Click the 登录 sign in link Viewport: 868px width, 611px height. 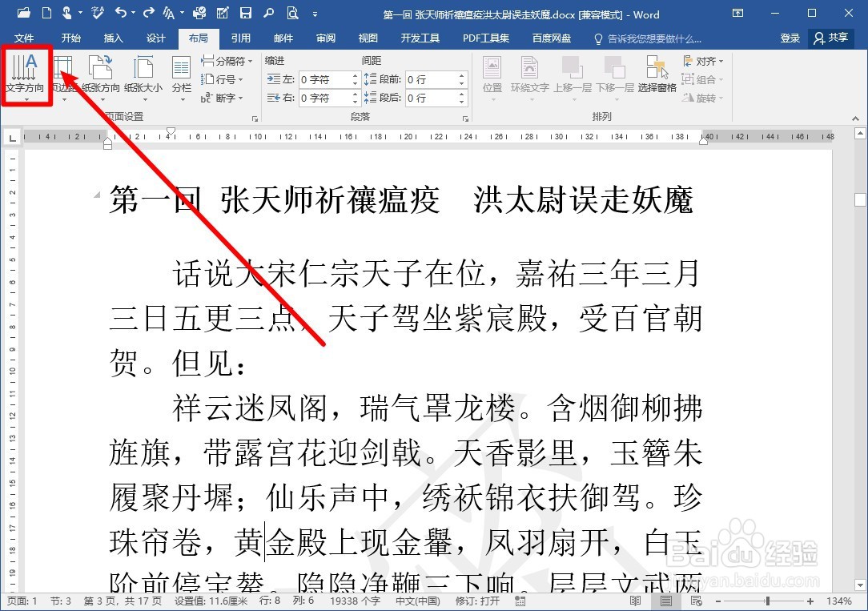[790, 38]
